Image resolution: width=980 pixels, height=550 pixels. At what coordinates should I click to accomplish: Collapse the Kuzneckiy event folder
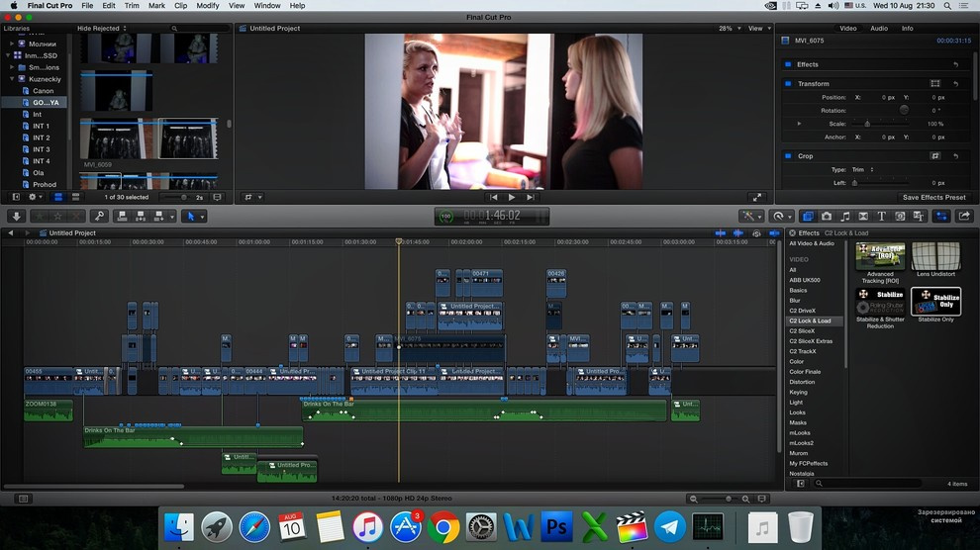[x=13, y=79]
